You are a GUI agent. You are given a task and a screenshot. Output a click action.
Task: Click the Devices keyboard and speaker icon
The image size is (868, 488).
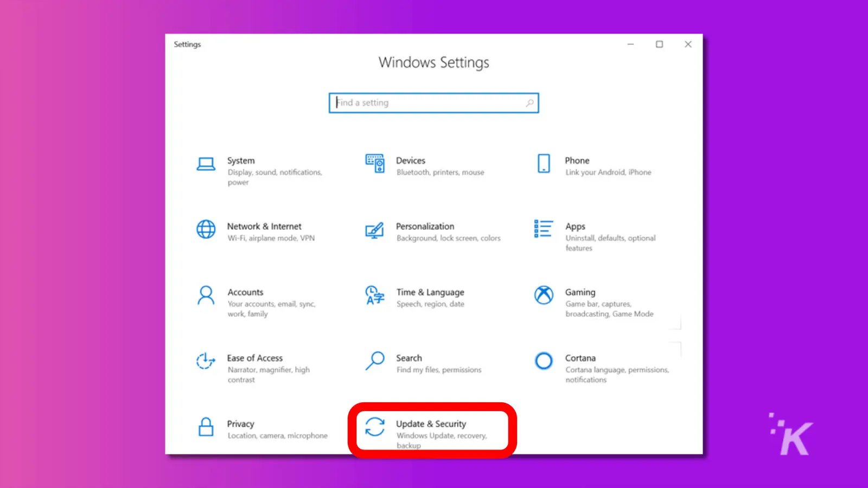click(375, 163)
